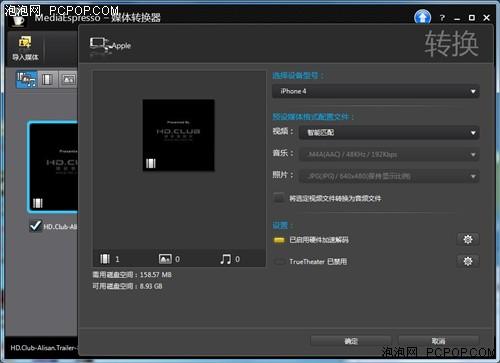Click the photo count icon

(165, 259)
